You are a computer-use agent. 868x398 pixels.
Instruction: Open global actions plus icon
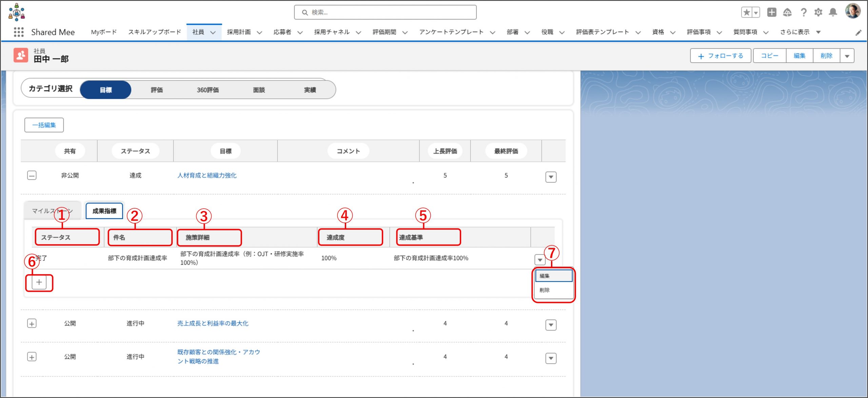pyautogui.click(x=772, y=13)
